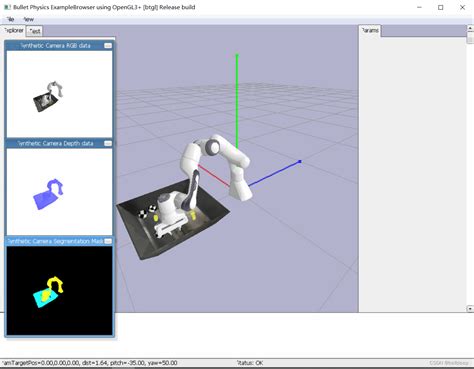
Task: Click the scroll down arrow in Params panel
Action: (470, 309)
